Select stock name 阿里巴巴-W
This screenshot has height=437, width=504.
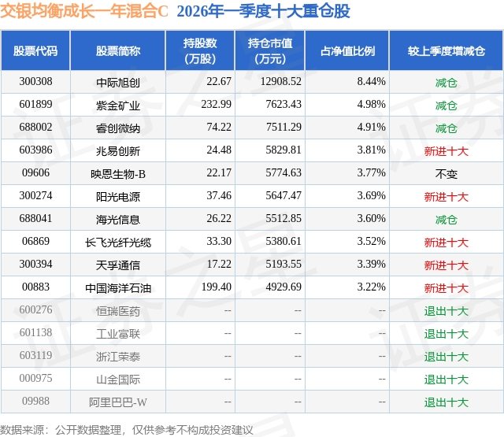point(118,402)
